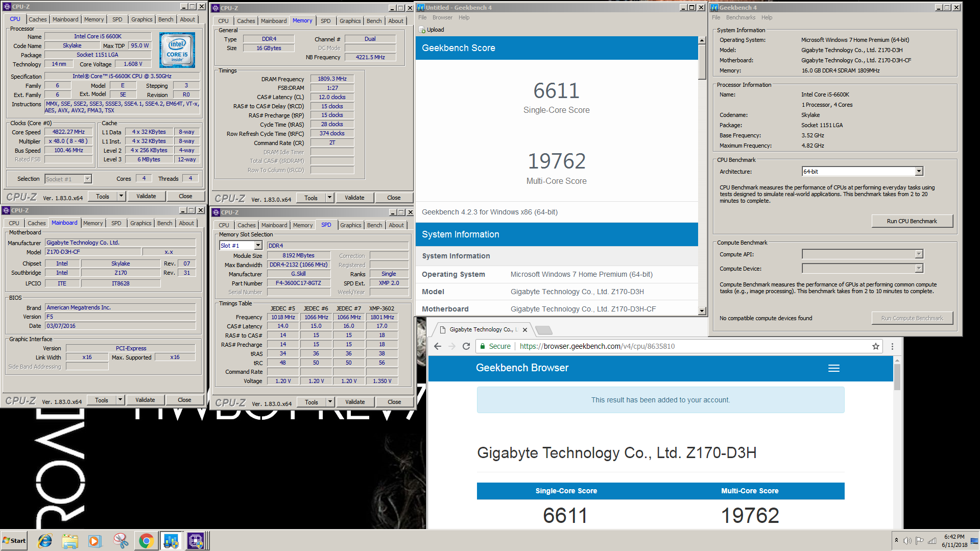Open Memory tab in top-left CPU-Z window
The height and width of the screenshot is (551, 980).
[x=94, y=19]
